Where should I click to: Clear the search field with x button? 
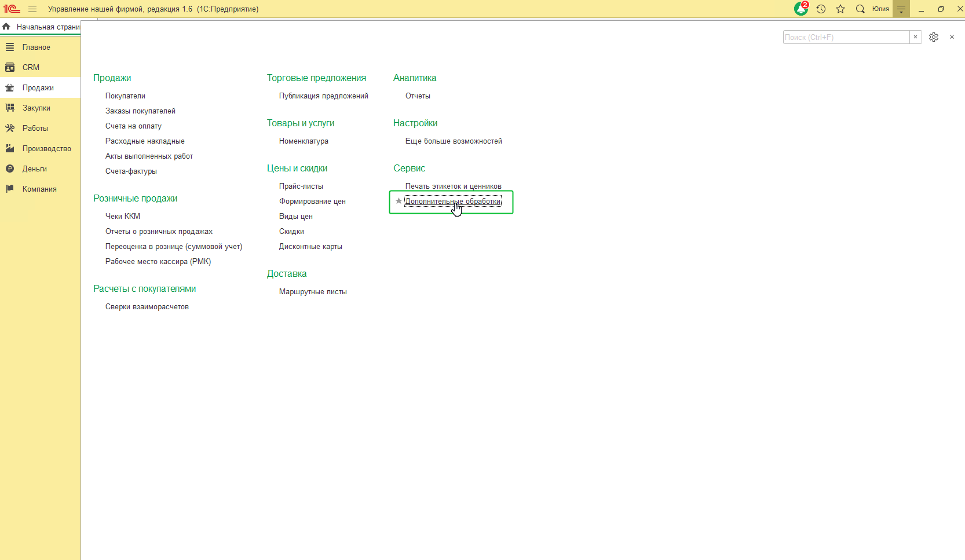click(915, 37)
